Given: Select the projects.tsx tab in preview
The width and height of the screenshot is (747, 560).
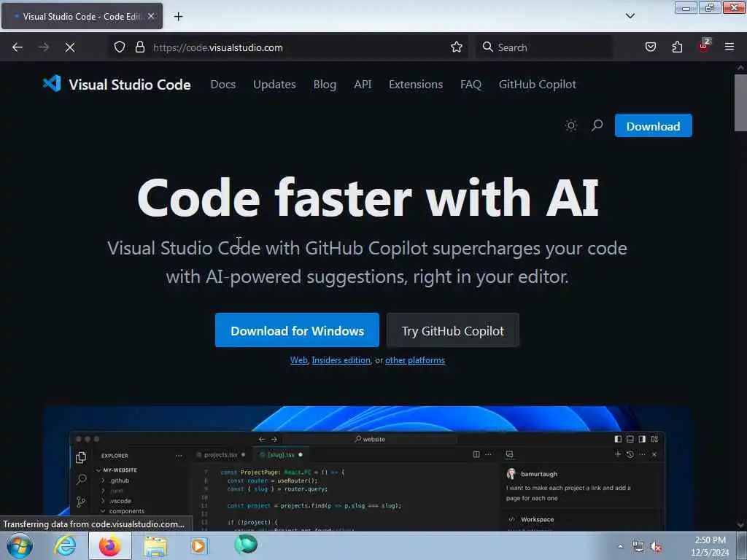Looking at the screenshot, I should tap(221, 455).
